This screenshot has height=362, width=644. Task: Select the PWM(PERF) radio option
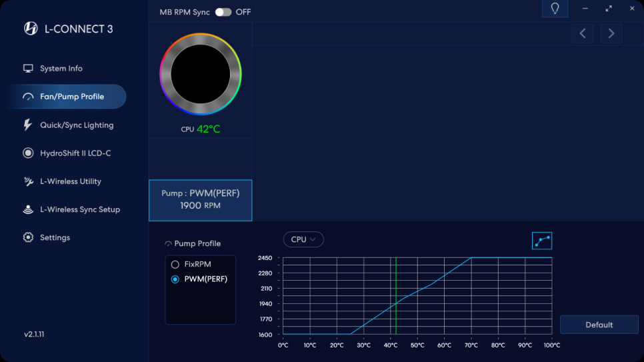click(x=175, y=279)
